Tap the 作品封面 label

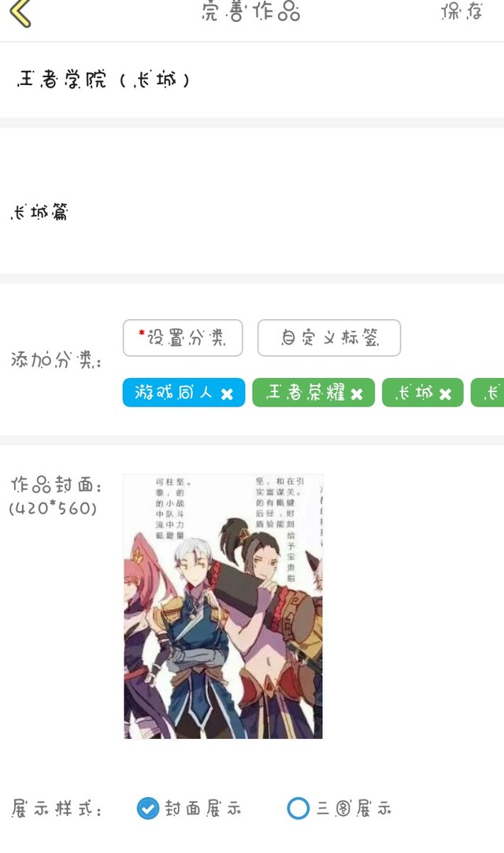point(56,484)
